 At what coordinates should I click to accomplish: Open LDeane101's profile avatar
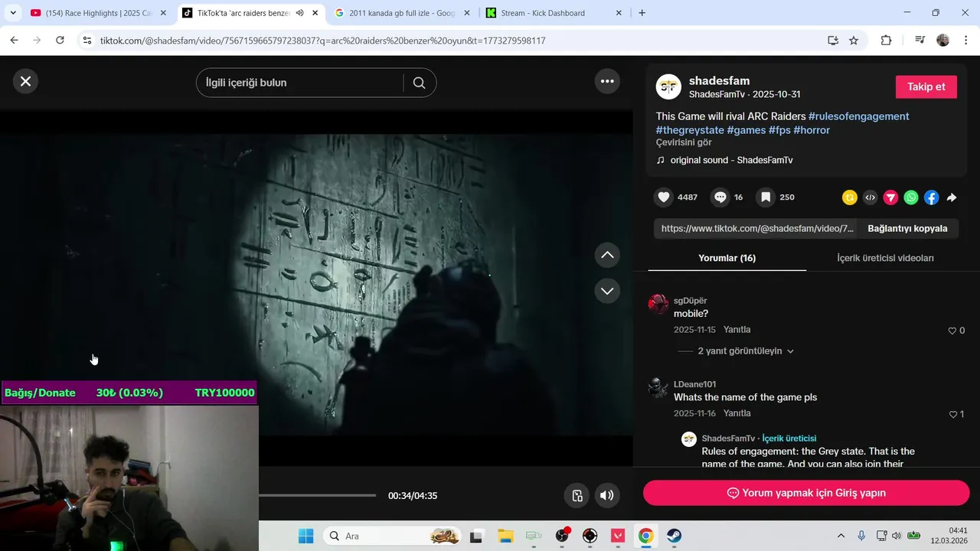[658, 387]
